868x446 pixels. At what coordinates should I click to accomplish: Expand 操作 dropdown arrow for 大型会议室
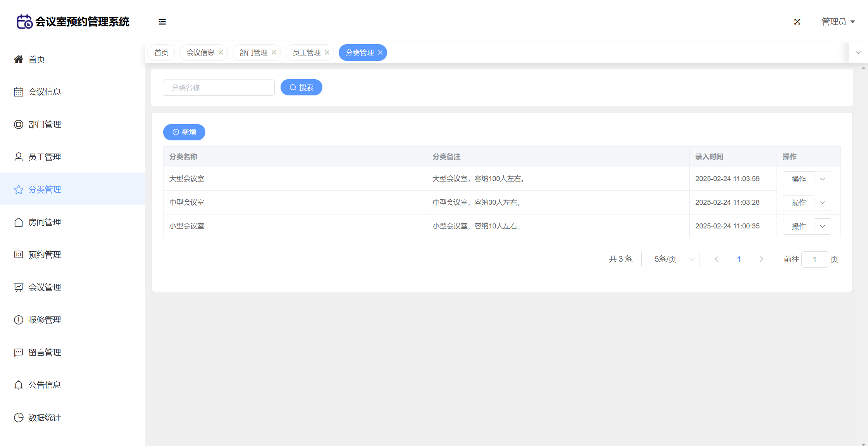[x=823, y=179]
